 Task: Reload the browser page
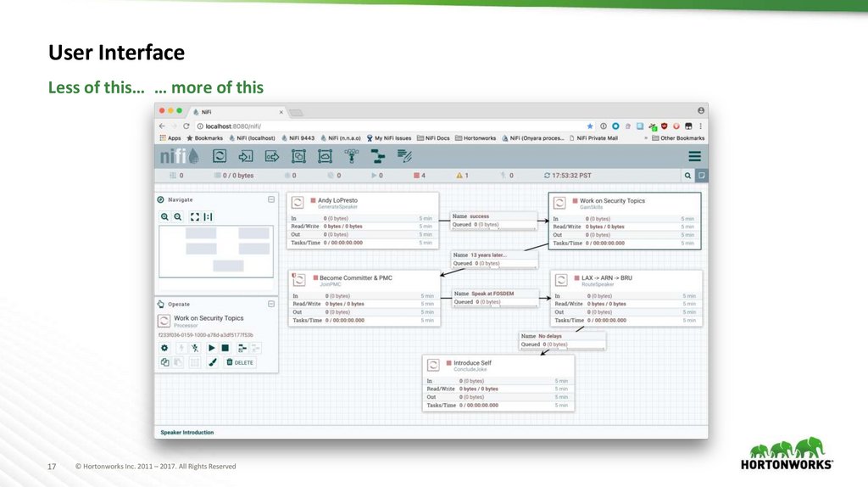[186, 126]
